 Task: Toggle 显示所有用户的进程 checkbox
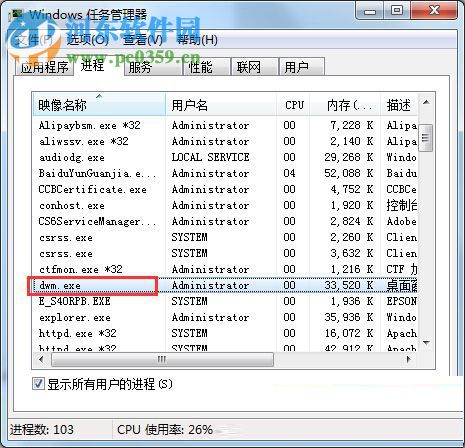point(38,384)
